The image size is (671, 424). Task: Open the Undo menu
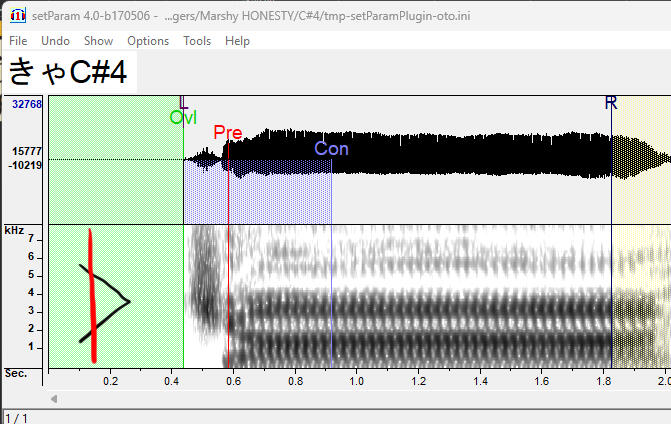pos(55,41)
